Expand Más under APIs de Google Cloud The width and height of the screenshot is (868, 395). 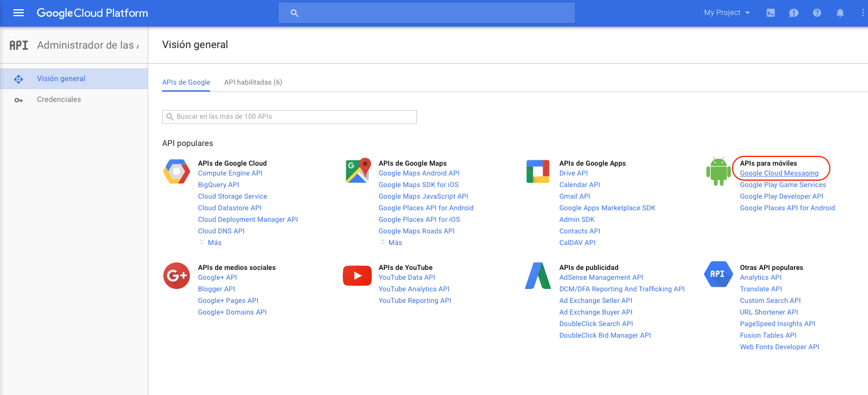(210, 242)
